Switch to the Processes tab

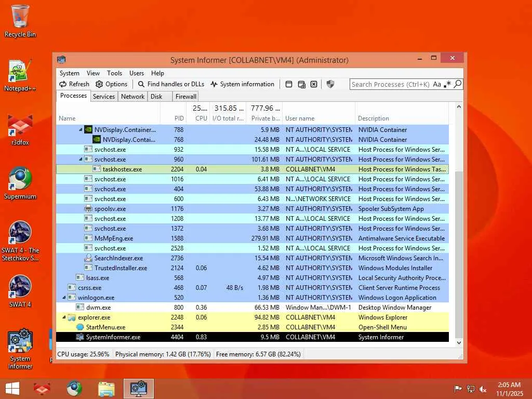(73, 96)
